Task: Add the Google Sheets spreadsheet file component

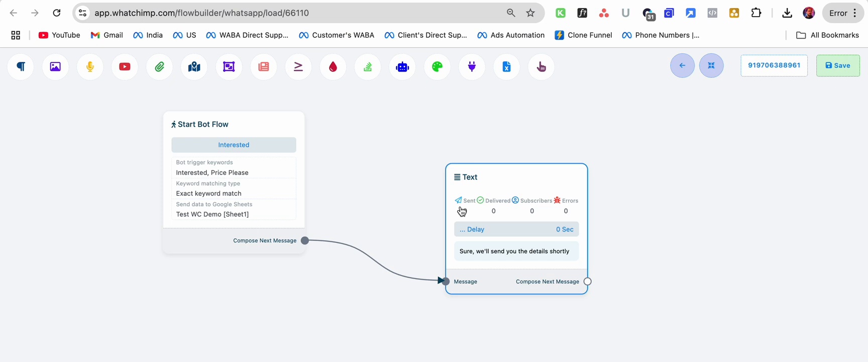Action: (x=507, y=67)
